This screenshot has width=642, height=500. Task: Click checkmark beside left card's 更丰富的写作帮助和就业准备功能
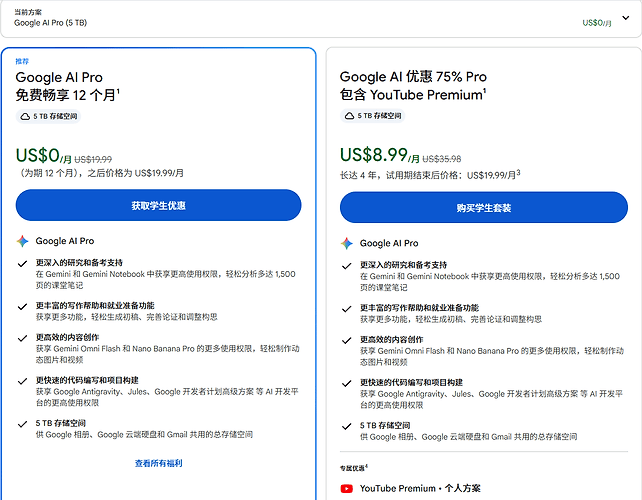(x=23, y=306)
